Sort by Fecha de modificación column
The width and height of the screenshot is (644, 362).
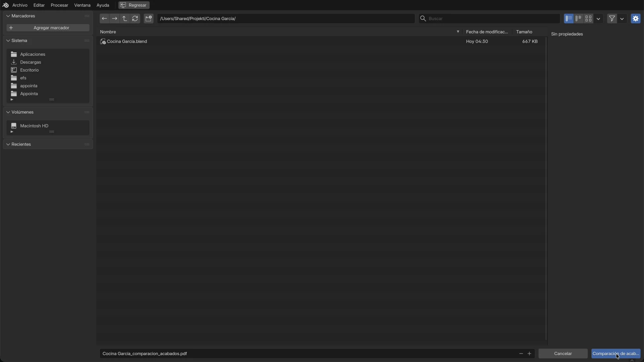click(x=488, y=32)
